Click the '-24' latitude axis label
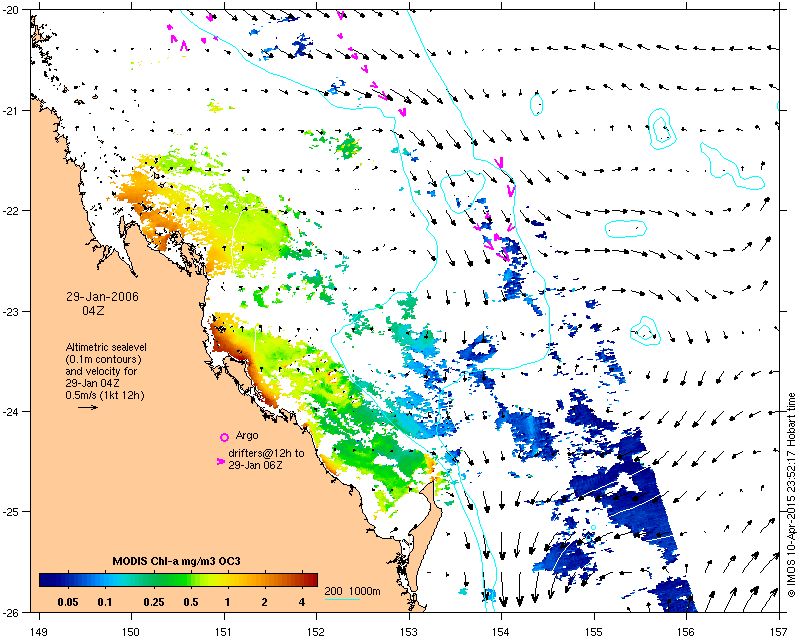Screen dimensions: 800x640 click(10, 412)
